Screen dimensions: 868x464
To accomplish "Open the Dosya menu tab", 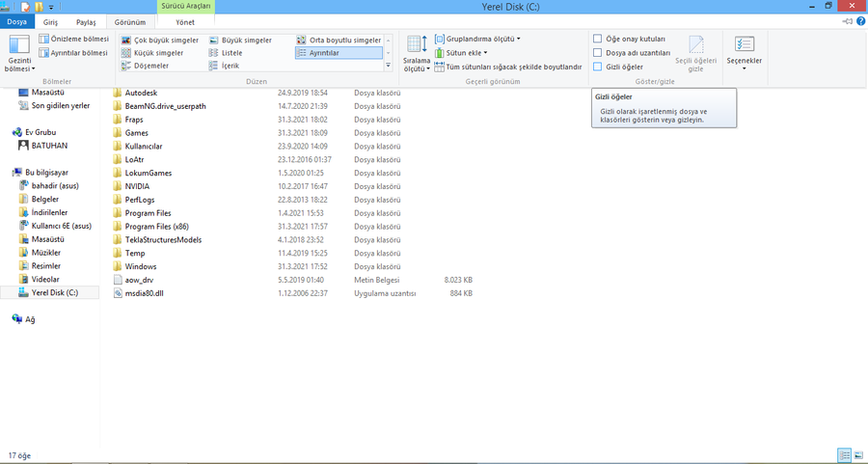I will click(x=16, y=22).
